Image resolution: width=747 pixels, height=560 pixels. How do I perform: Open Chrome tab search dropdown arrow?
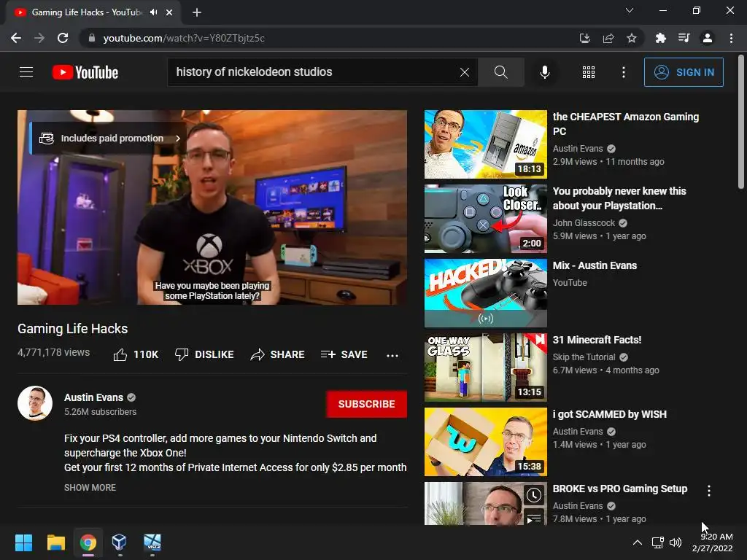[630, 10]
